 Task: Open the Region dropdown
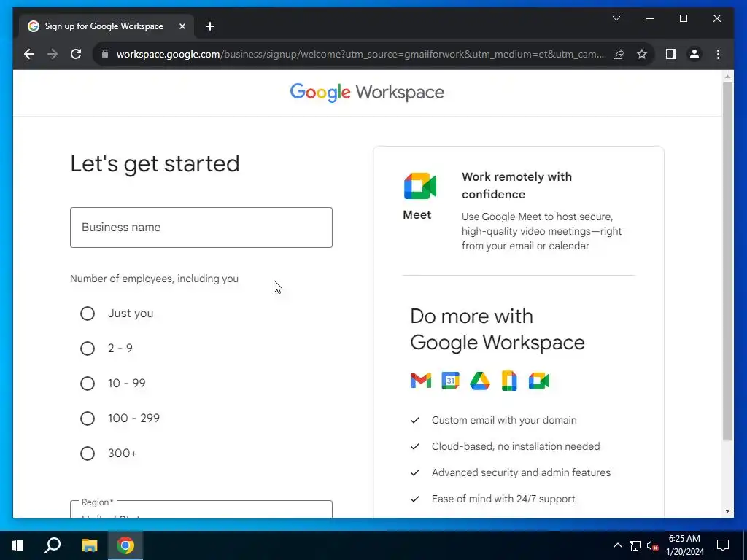click(201, 510)
